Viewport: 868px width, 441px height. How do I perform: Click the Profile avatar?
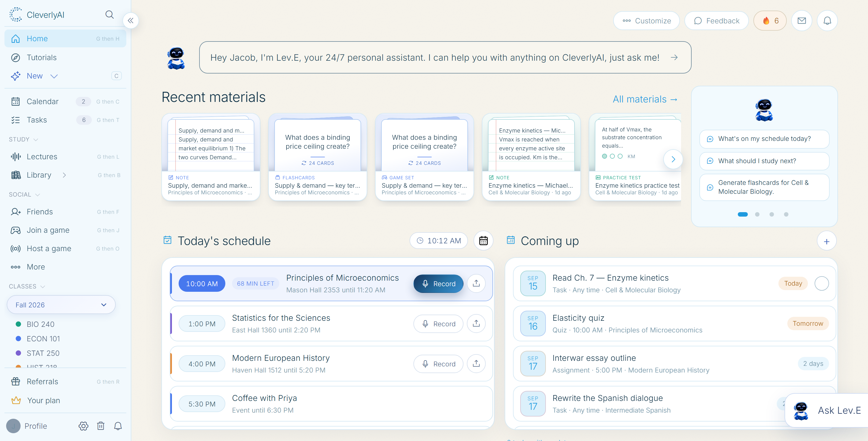click(x=13, y=426)
